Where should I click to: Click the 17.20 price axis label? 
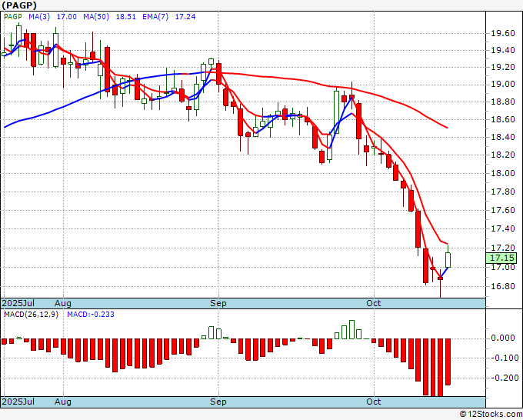tap(503, 248)
